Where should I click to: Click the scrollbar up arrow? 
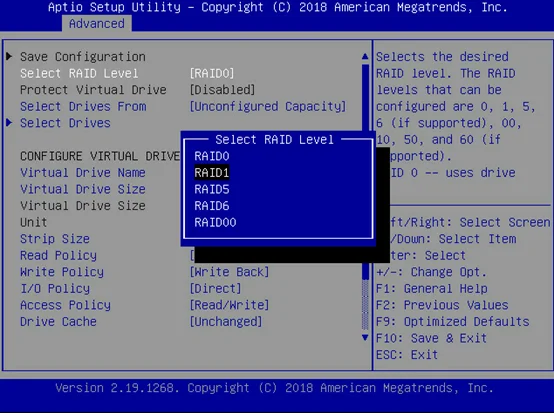[365, 56]
